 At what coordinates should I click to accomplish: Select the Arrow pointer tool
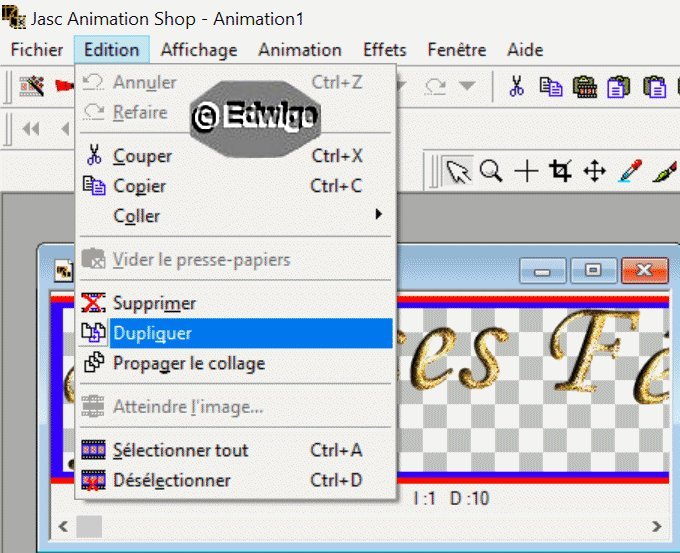pos(458,172)
